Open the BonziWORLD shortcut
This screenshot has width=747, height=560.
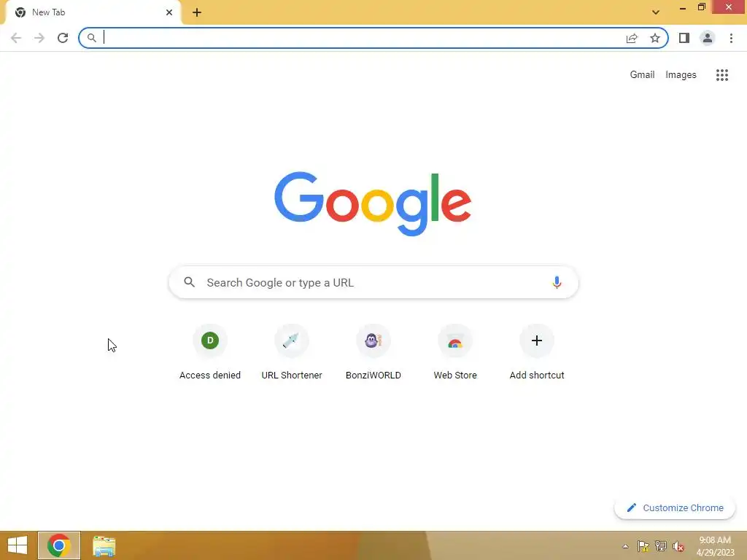(373, 352)
